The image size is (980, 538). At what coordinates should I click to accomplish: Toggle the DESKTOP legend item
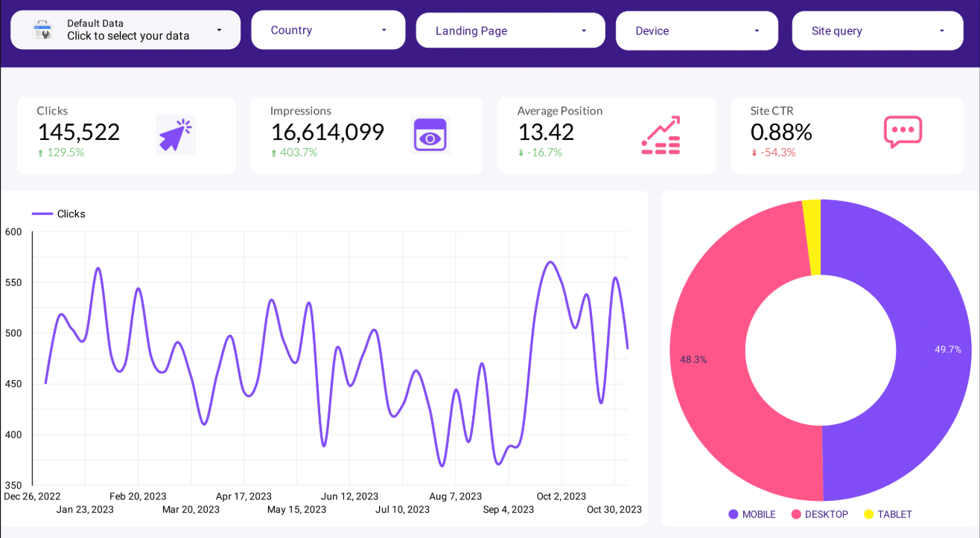click(x=819, y=514)
